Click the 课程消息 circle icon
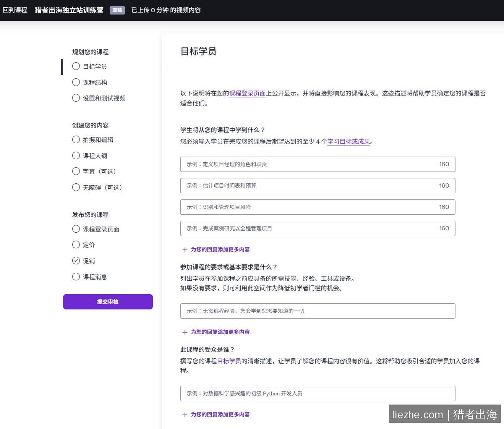The height and width of the screenshot is (429, 504). [x=76, y=277]
